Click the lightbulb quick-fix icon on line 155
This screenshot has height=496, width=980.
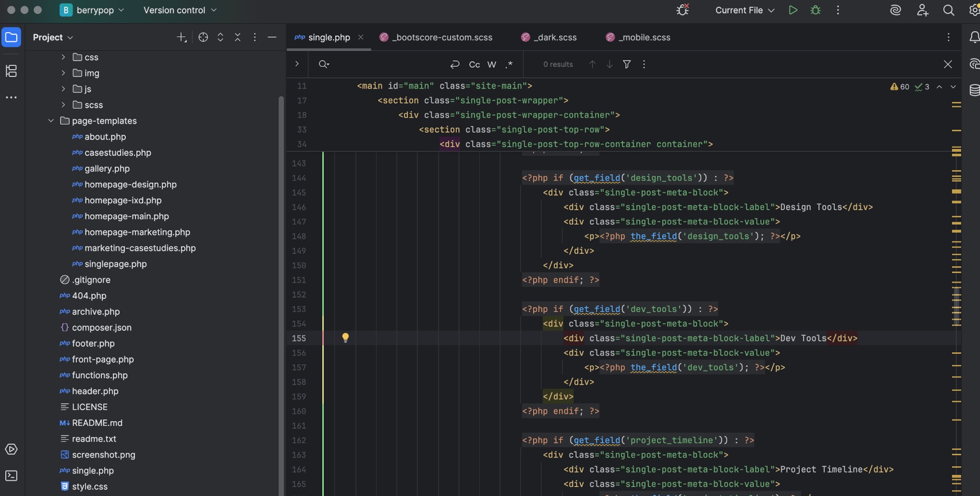click(x=346, y=338)
